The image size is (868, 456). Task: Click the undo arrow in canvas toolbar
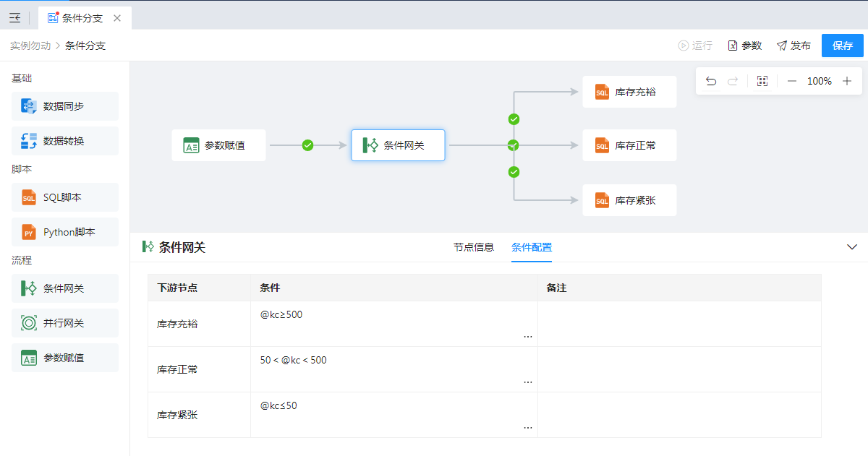pyautogui.click(x=711, y=81)
